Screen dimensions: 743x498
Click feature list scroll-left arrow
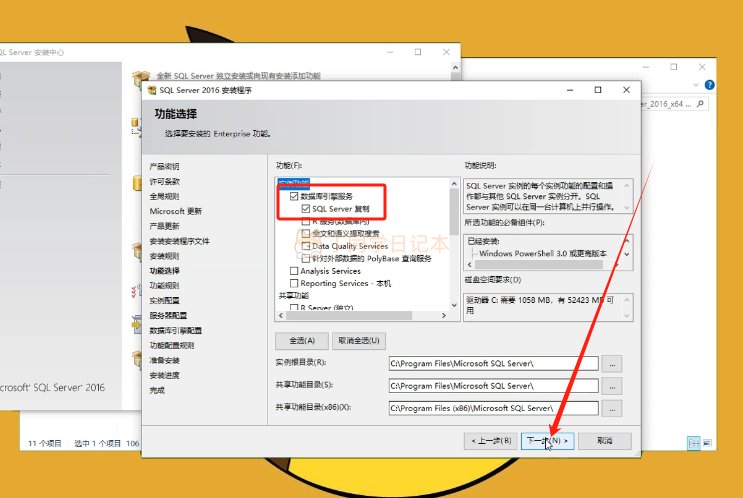281,315
